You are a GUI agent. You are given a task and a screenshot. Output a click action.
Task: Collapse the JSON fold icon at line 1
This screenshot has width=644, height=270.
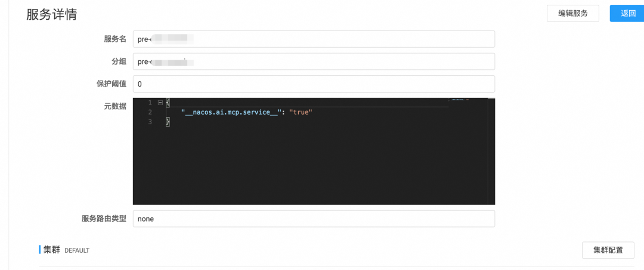(160, 103)
